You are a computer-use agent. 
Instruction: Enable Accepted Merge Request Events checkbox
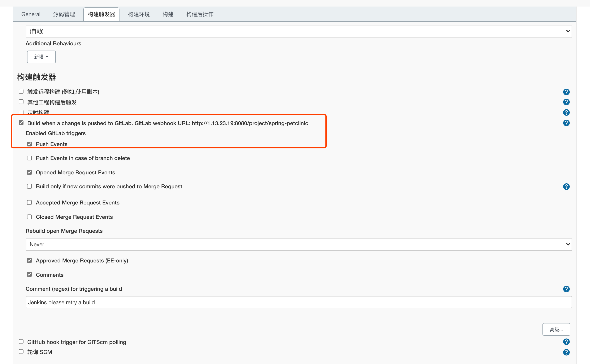29,202
